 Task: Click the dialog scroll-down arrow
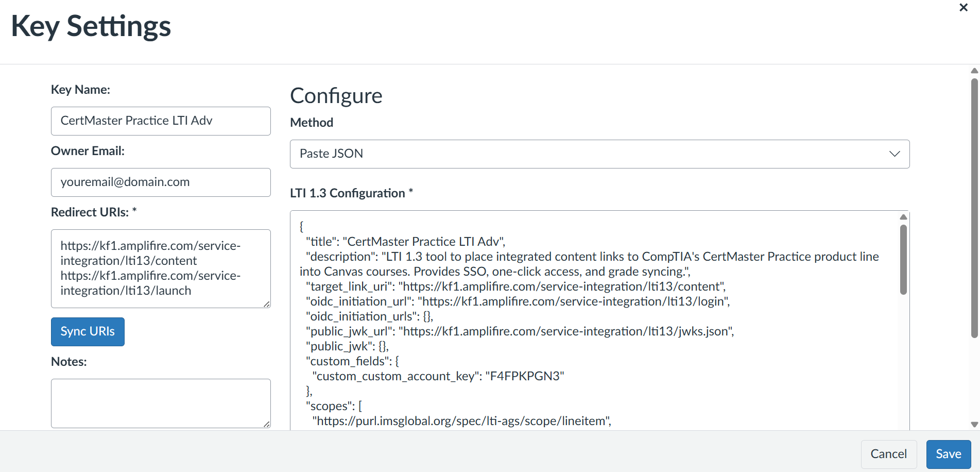pos(974,425)
